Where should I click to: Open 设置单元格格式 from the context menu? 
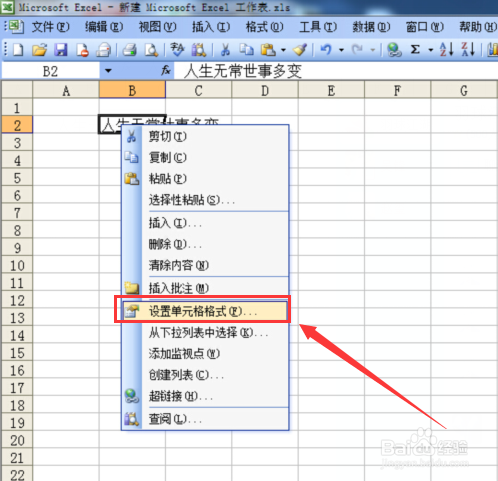[205, 311]
